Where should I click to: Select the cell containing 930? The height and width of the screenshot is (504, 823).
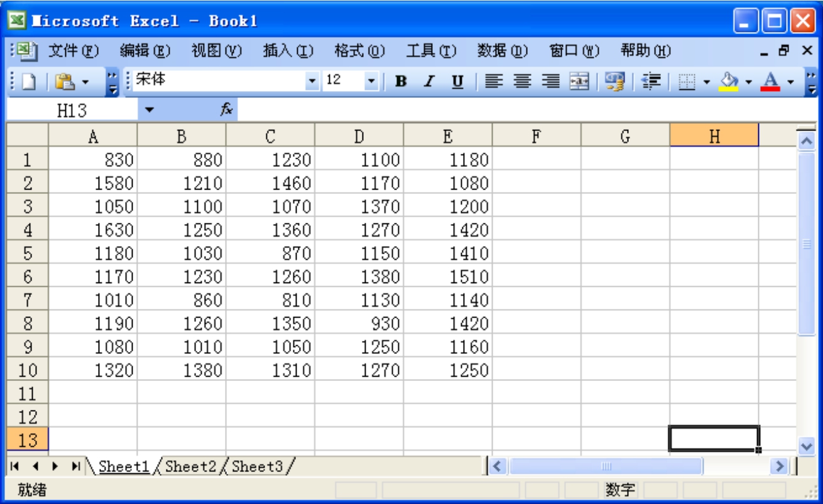(x=359, y=324)
